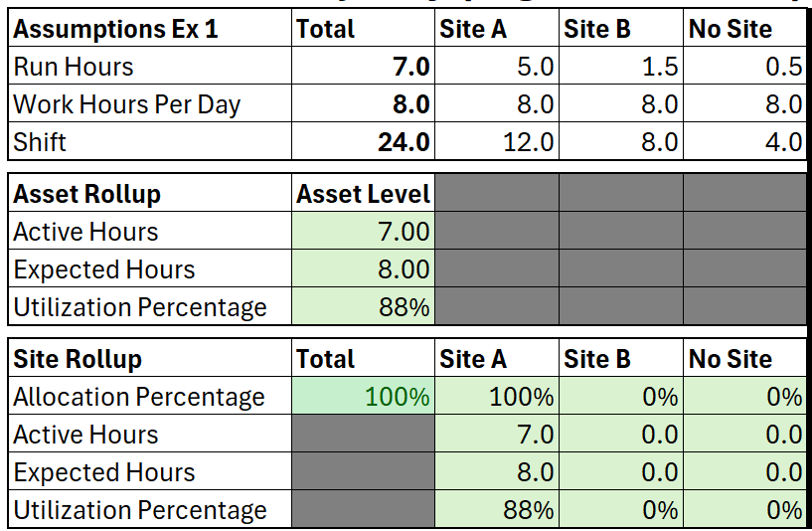Select the Assumptions Ex 1 header cell
This screenshot has height=531, width=812.
pos(150,29)
